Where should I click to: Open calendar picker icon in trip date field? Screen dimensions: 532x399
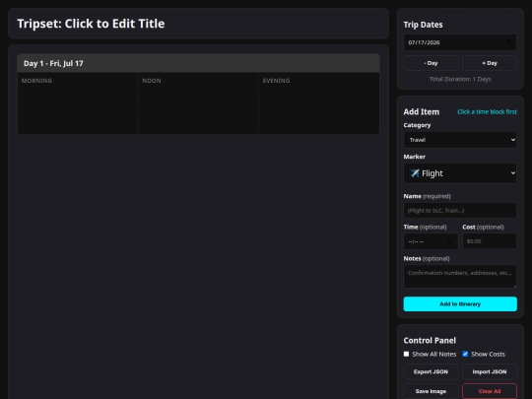(x=508, y=42)
